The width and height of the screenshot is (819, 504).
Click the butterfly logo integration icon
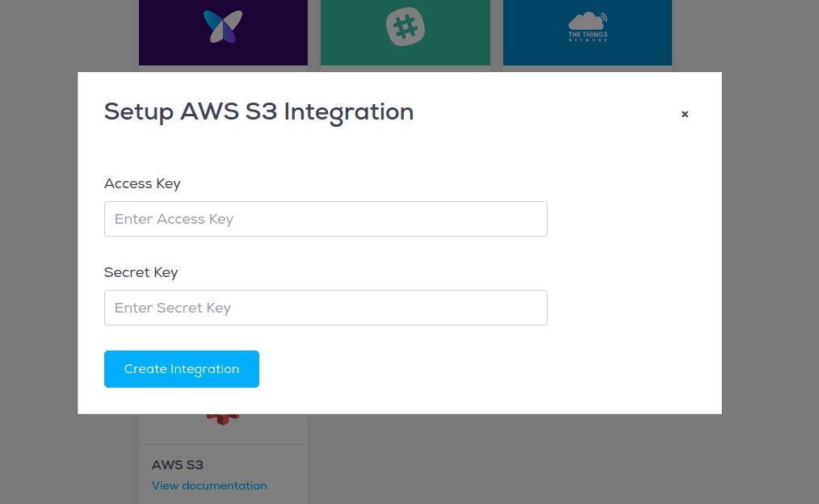pyautogui.click(x=223, y=26)
